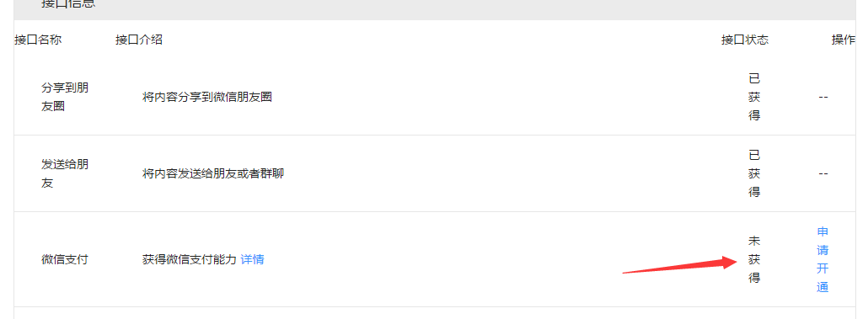Click the 获得微信支付能力 description text
This screenshot has width=868, height=319.
coord(190,259)
